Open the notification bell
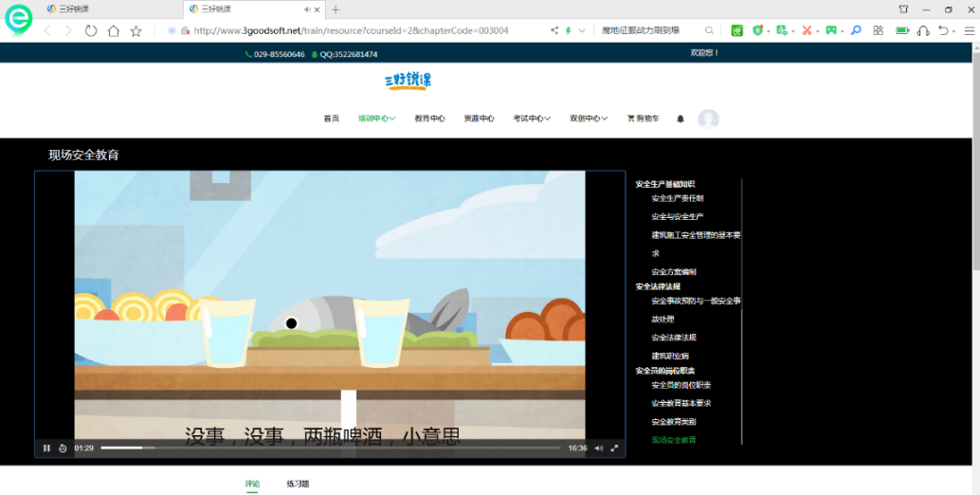Screen dimensions: 980x495 point(680,119)
